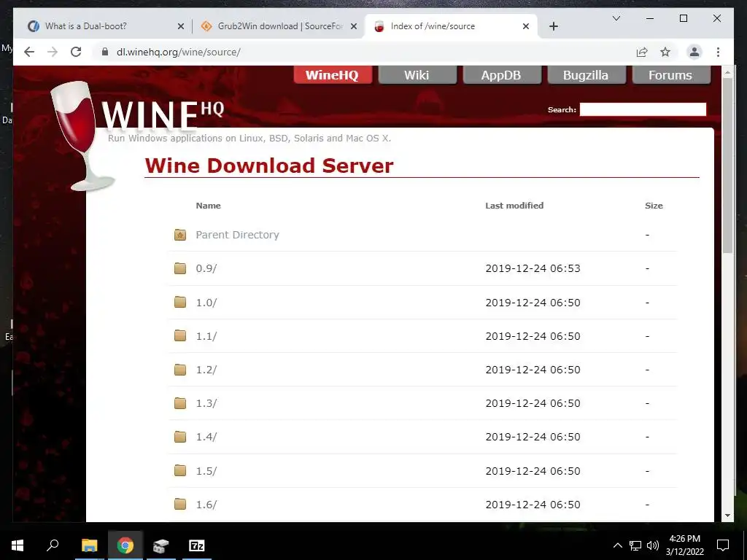This screenshot has width=747, height=560.
Task: Click the 1.1/ folder icon
Action: click(180, 335)
